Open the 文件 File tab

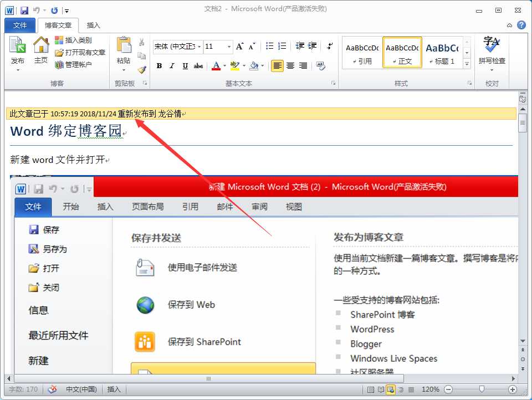tap(20, 25)
